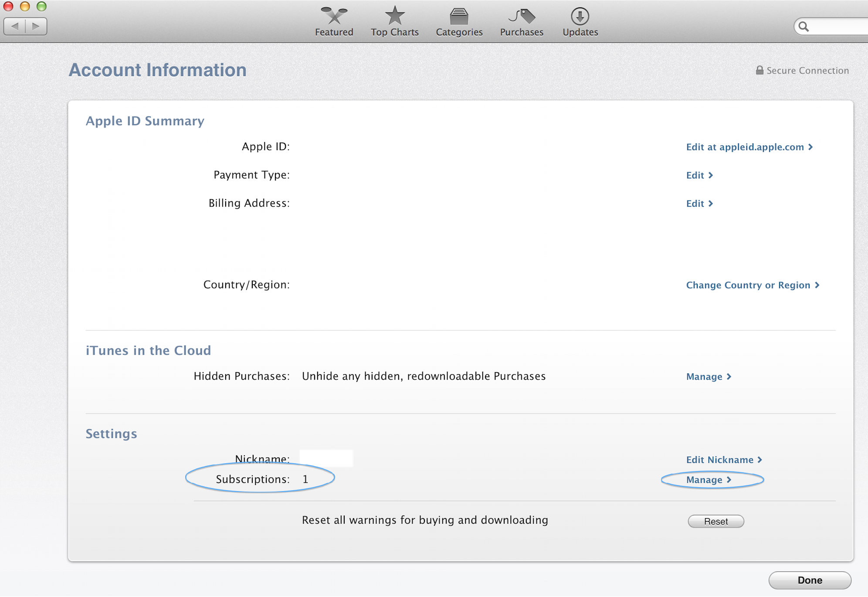Focus the search input field
Image resolution: width=868 pixels, height=597 pixels.
click(839, 27)
